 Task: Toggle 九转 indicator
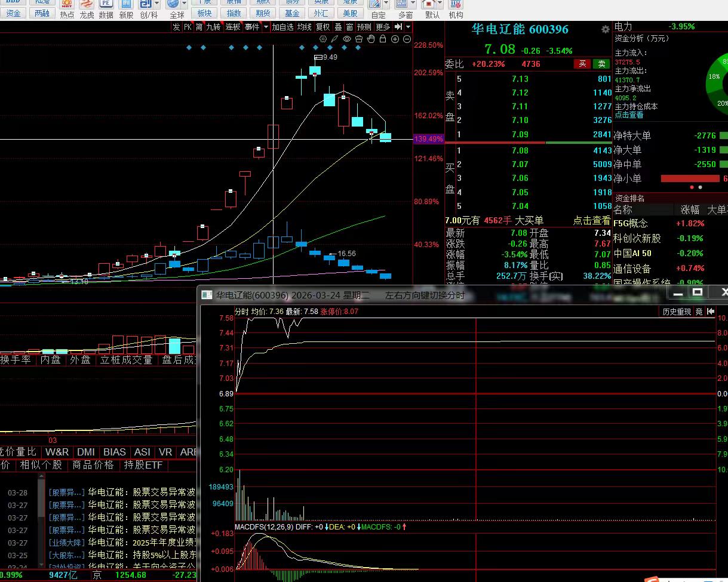click(213, 27)
